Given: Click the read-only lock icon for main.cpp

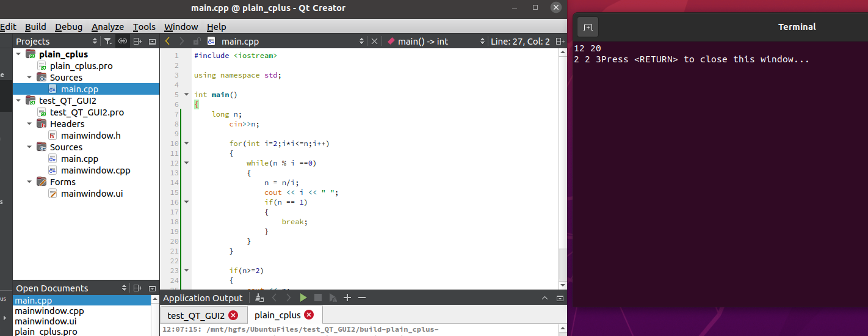Looking at the screenshot, I should point(197,41).
